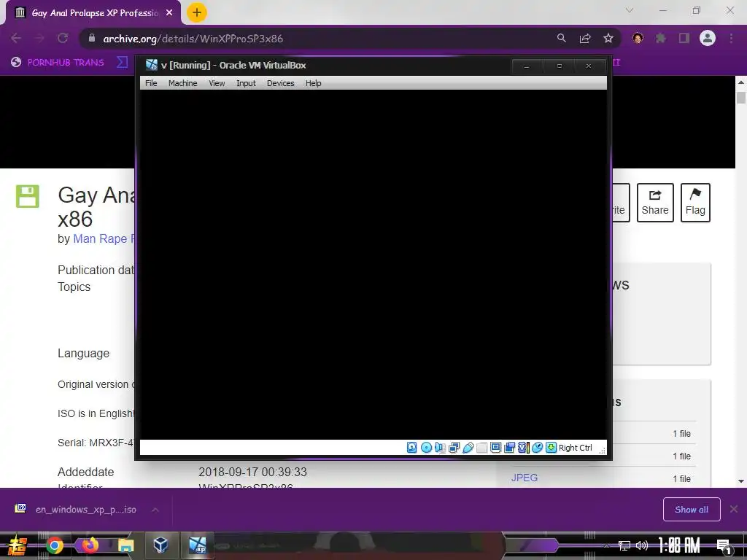Click the share page icon in address bar
Image resolution: width=747 pixels, height=560 pixels.
[x=585, y=38]
